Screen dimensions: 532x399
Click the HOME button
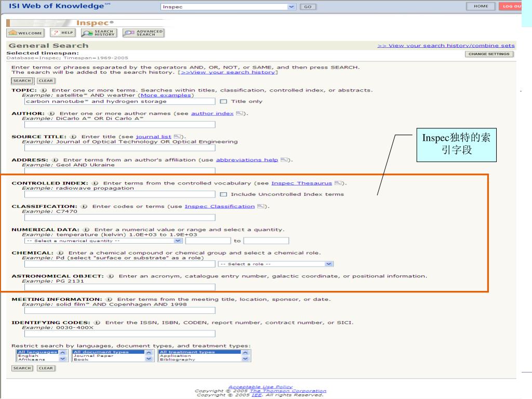[x=481, y=6]
